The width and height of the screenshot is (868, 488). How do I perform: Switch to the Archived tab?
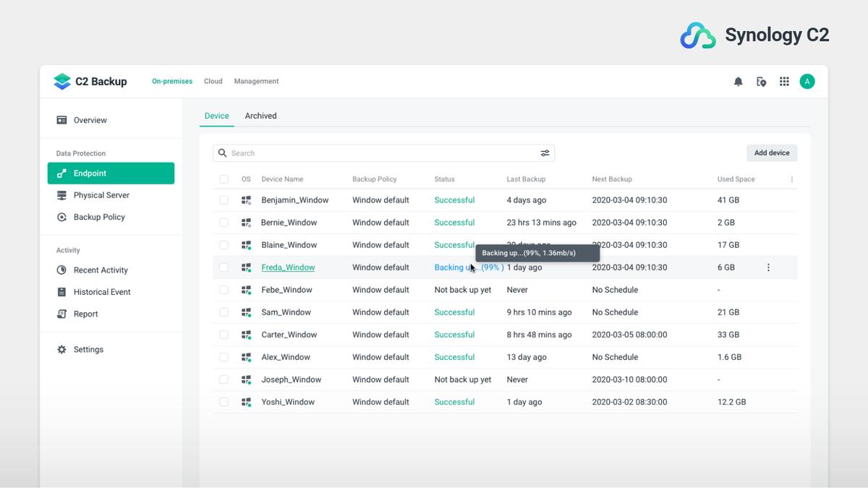pos(260,116)
